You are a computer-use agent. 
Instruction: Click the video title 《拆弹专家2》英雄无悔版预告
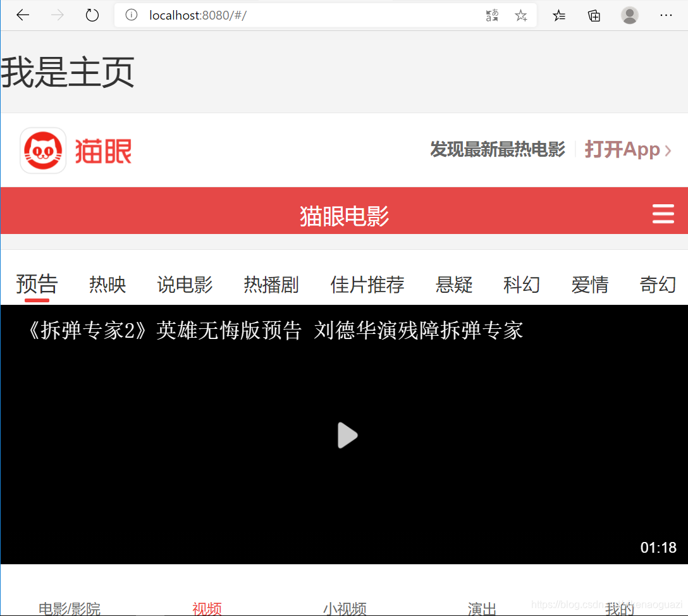pos(163,330)
